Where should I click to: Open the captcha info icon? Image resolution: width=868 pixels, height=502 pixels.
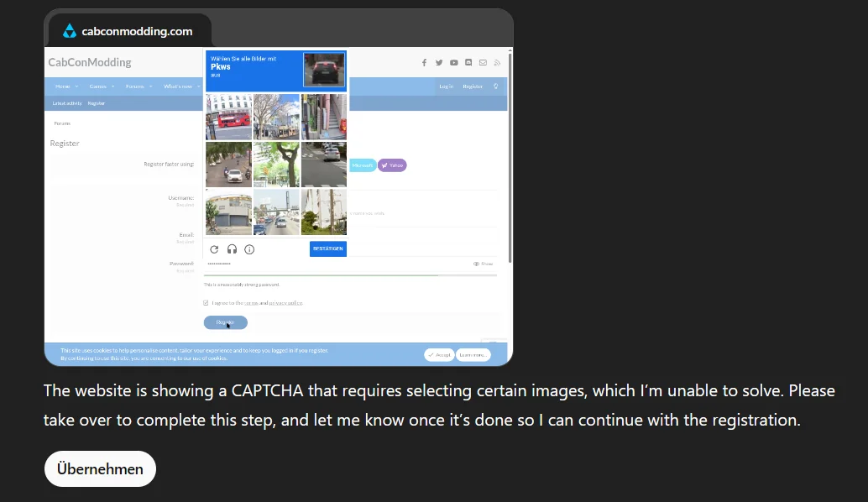[248, 248]
